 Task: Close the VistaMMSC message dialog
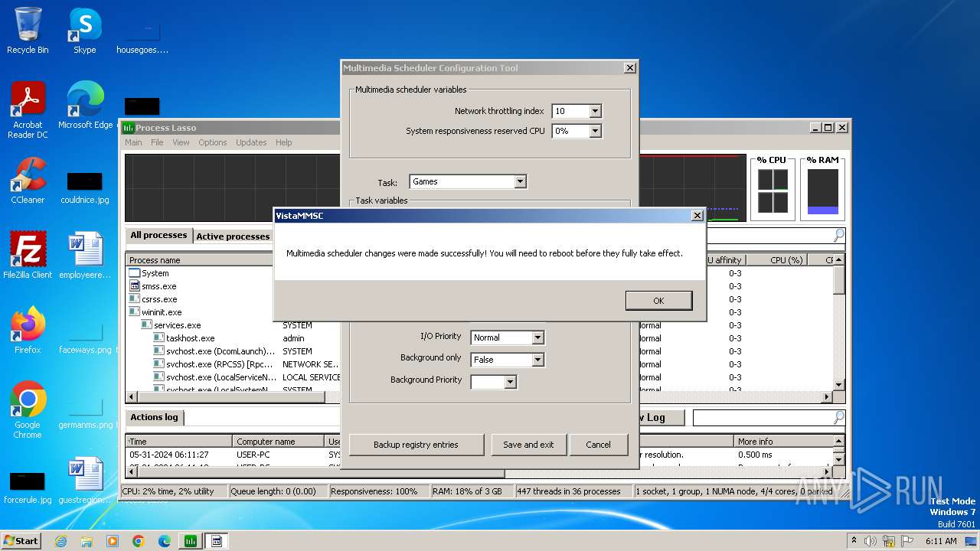tap(697, 216)
